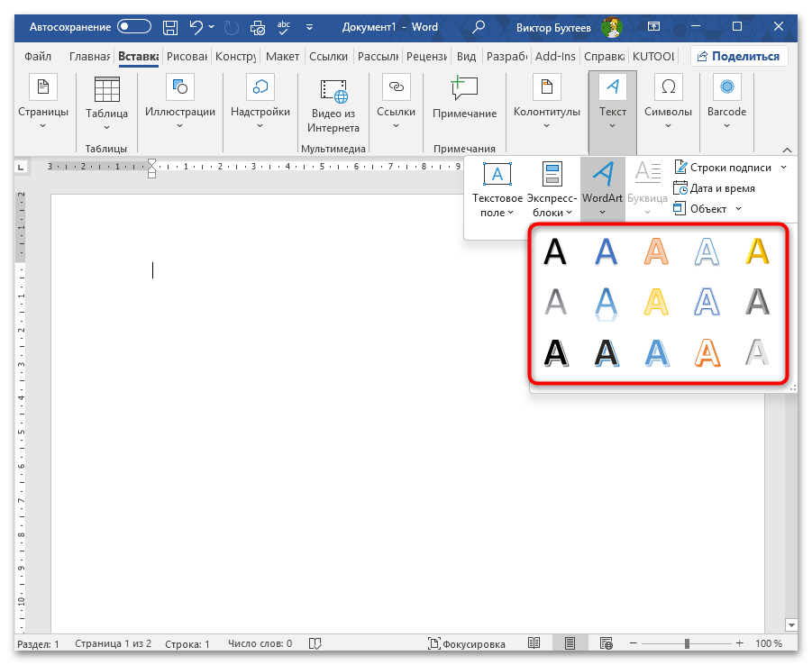Enable Фокусировка focus mode

pyautogui.click(x=467, y=643)
